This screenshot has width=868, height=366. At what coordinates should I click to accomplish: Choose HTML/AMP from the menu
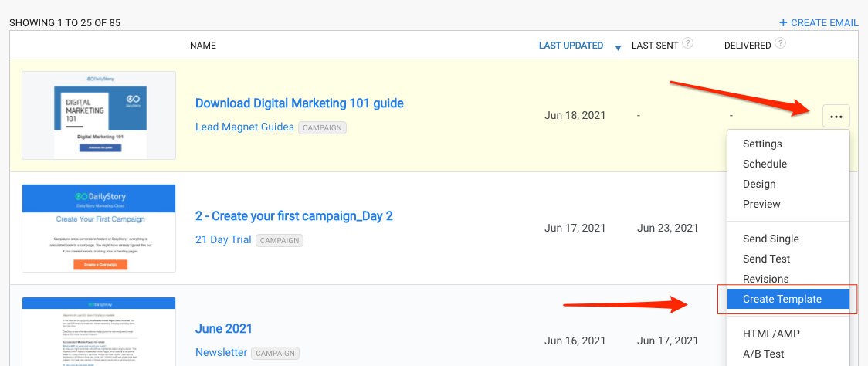coord(771,334)
